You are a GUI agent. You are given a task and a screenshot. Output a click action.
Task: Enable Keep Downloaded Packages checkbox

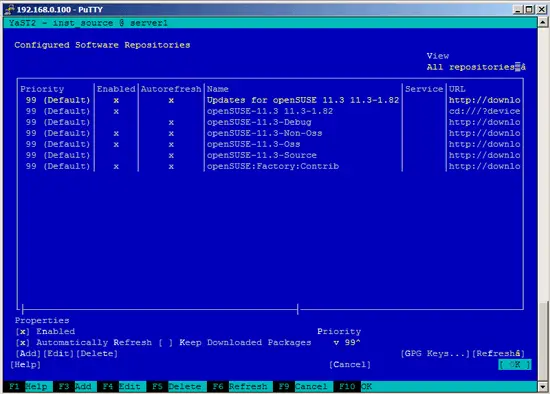pos(166,342)
